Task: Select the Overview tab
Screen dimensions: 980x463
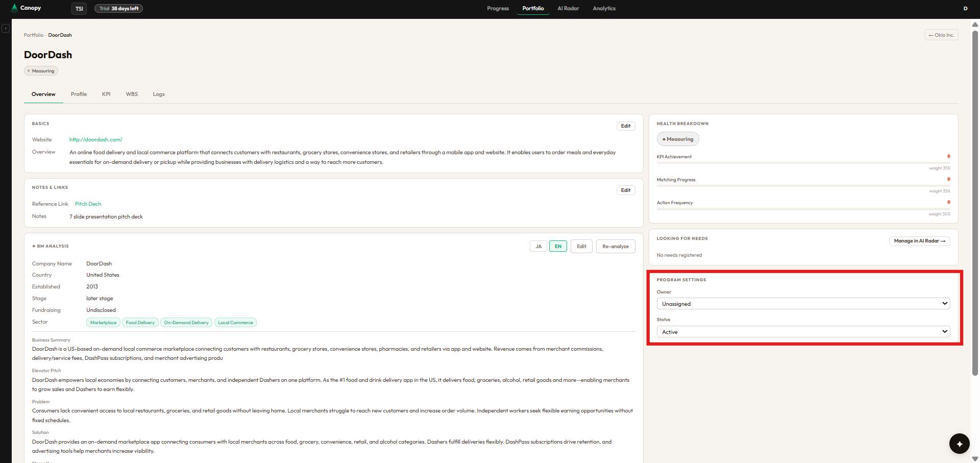Action: [x=43, y=94]
